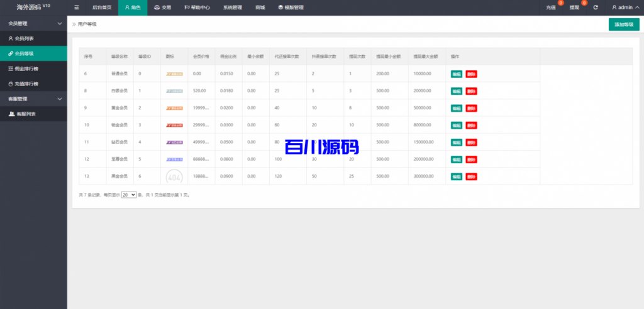Click the 0.0150 commission ratio cell
The height and width of the screenshot is (309, 644).
[228, 74]
